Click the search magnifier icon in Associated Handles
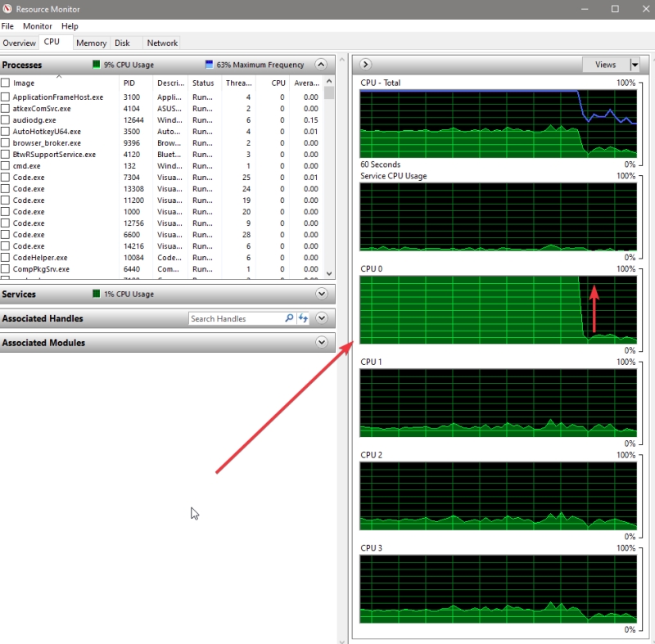Screen dimensions: 655x644 289,318
